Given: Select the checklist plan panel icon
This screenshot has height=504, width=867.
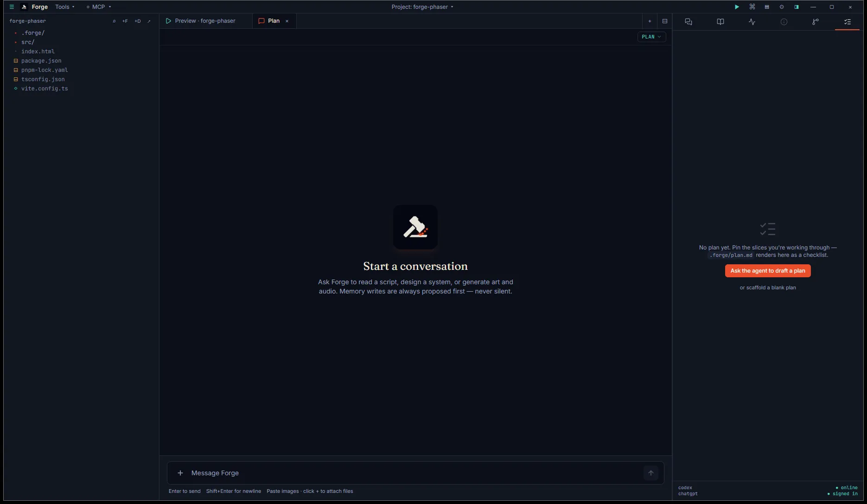Looking at the screenshot, I should pos(848,22).
